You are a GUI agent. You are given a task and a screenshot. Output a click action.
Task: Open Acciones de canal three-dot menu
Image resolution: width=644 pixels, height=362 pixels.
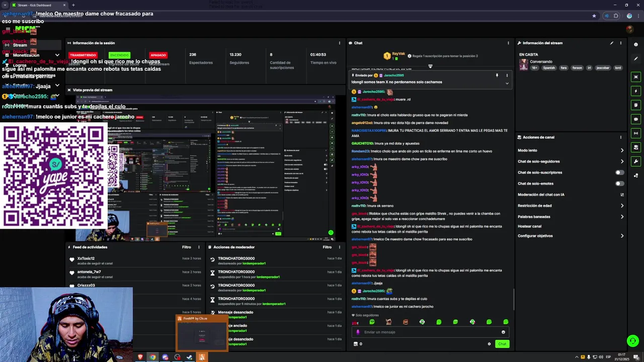[621, 137]
